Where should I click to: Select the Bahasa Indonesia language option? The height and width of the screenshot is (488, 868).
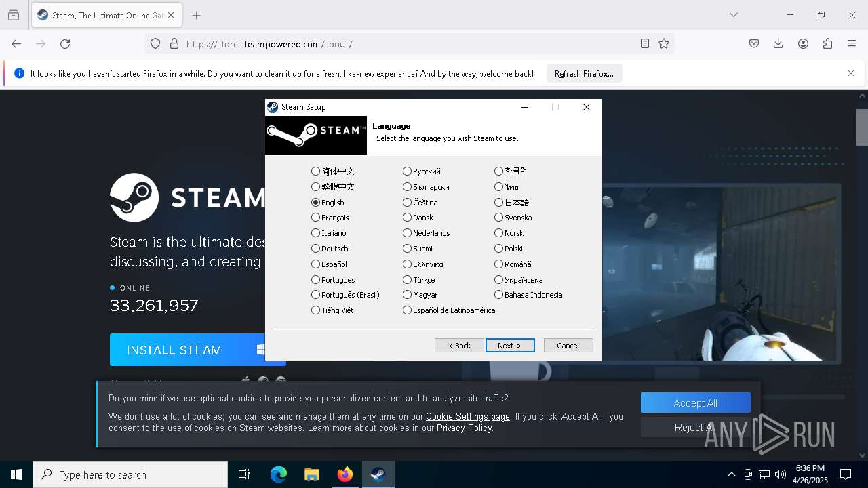point(528,295)
